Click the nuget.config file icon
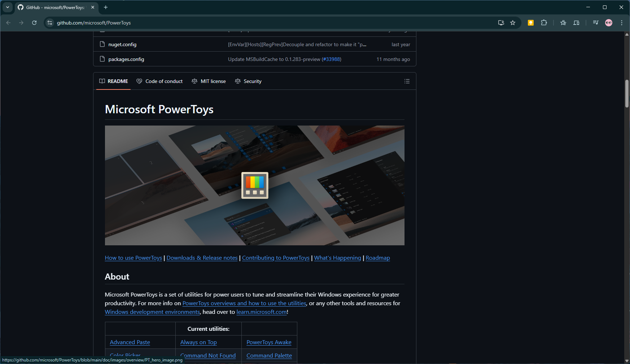 coord(102,44)
